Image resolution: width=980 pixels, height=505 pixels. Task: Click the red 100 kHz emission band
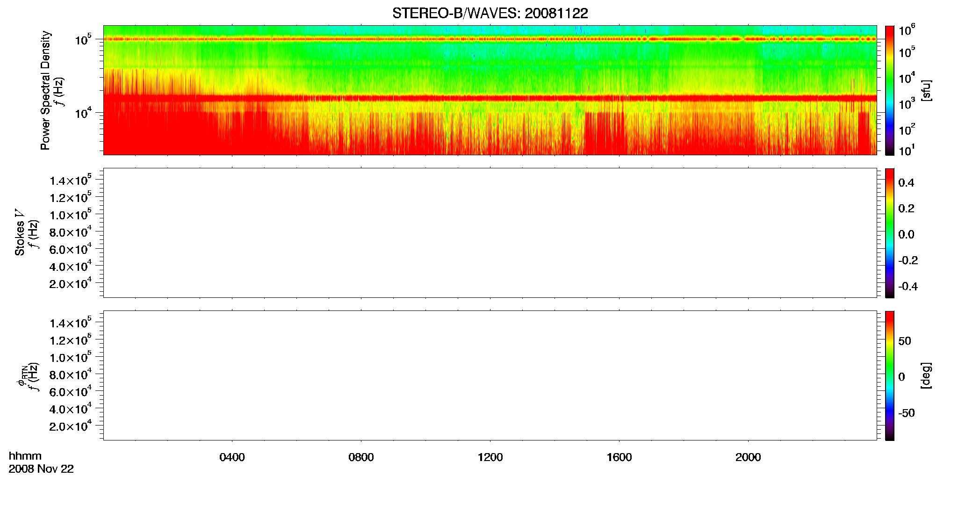490,39
